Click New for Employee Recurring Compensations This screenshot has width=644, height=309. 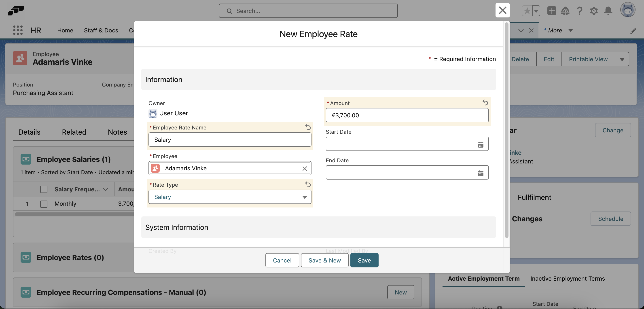pyautogui.click(x=400, y=292)
